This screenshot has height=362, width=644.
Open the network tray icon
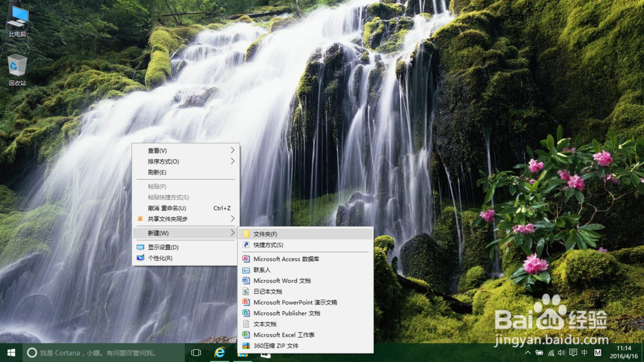[x=551, y=352]
